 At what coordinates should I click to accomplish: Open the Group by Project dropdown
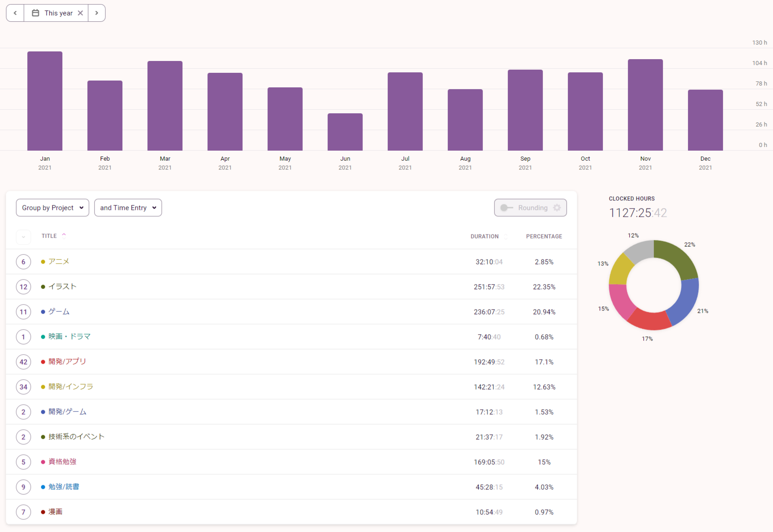[53, 208]
